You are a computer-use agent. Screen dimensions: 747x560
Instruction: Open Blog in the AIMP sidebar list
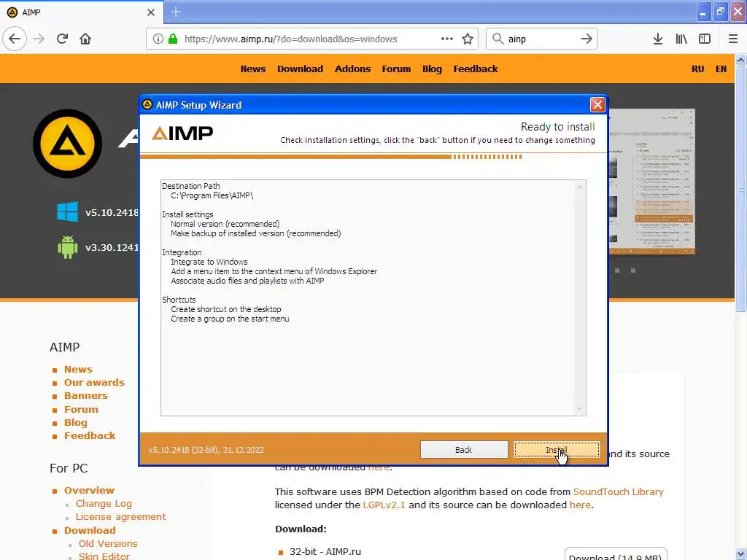coord(76,422)
